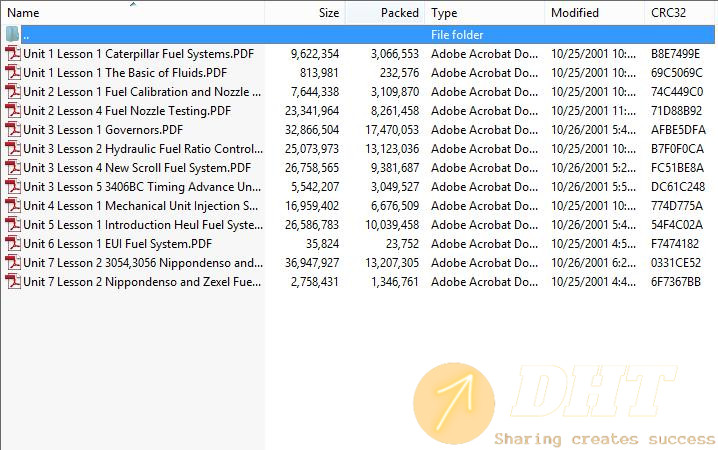Screen dimensions: 718x450
Task: Click PDF icon beside Unit 3 Governors file
Action: tap(13, 130)
